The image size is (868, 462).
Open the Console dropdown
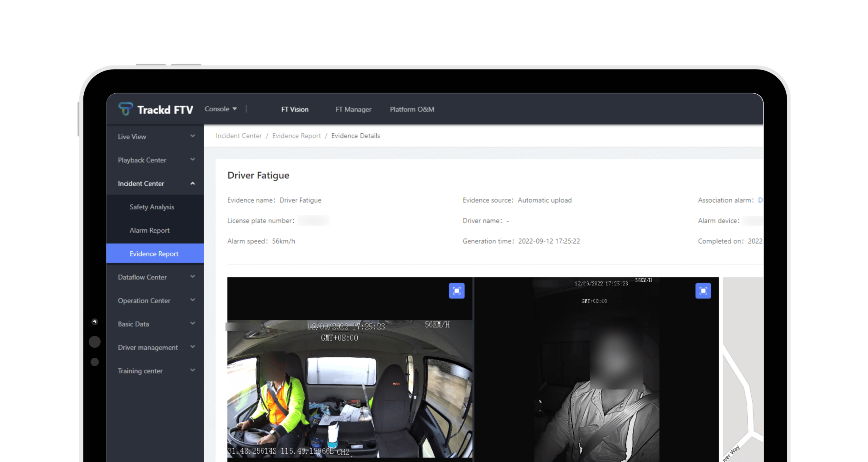220,109
